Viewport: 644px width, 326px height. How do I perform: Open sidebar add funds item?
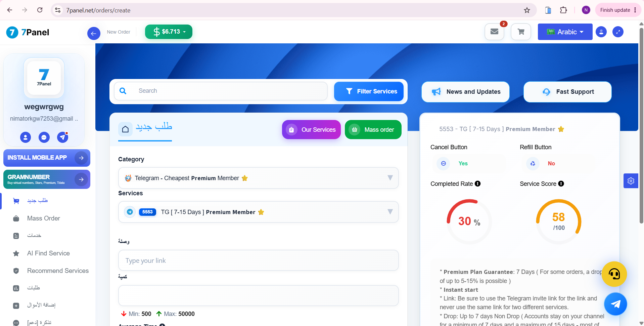click(41, 305)
